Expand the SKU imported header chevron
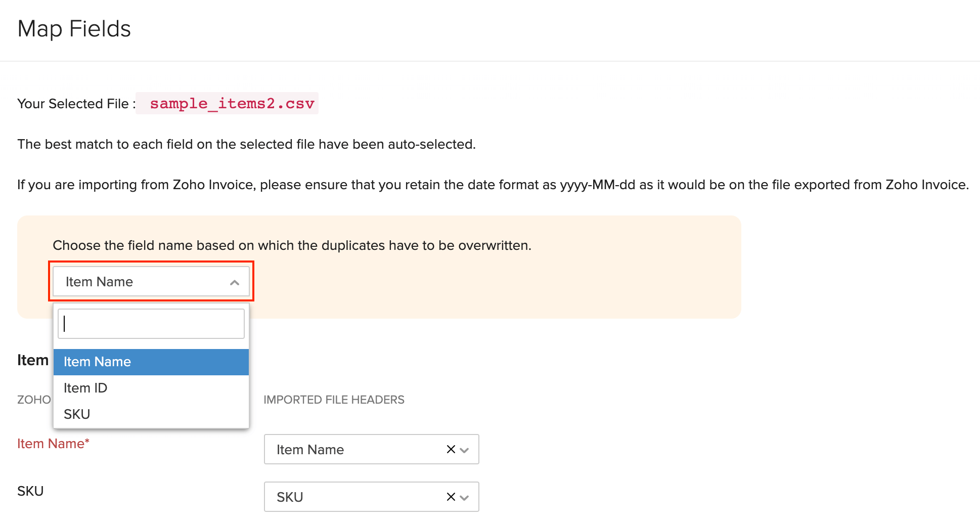This screenshot has height=522, width=980. tap(465, 497)
